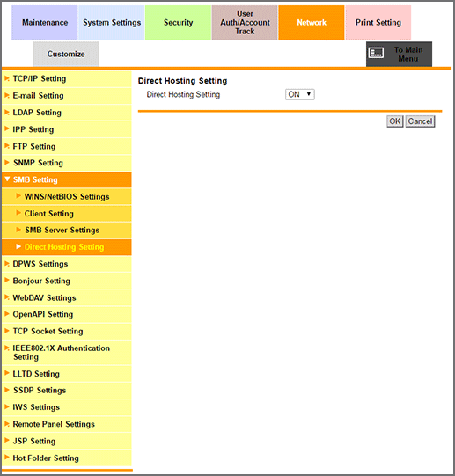This screenshot has height=476, width=455.
Task: Open SNMP Setting in sidebar
Action: pyautogui.click(x=67, y=163)
